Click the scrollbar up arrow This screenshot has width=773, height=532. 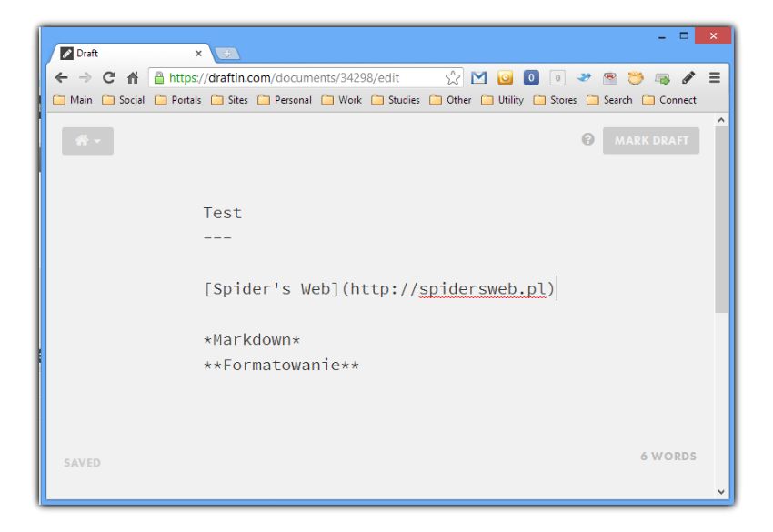point(721,120)
